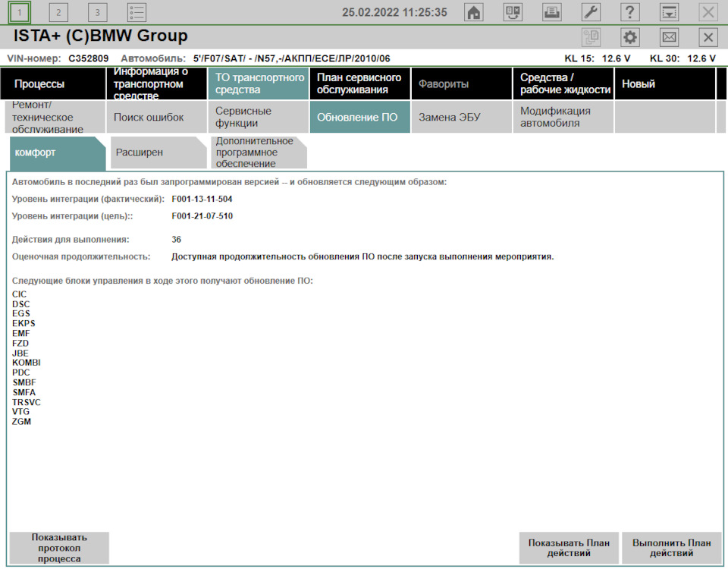Click Выполнить План действий button
This screenshot has height=569, width=728.
coord(671,548)
